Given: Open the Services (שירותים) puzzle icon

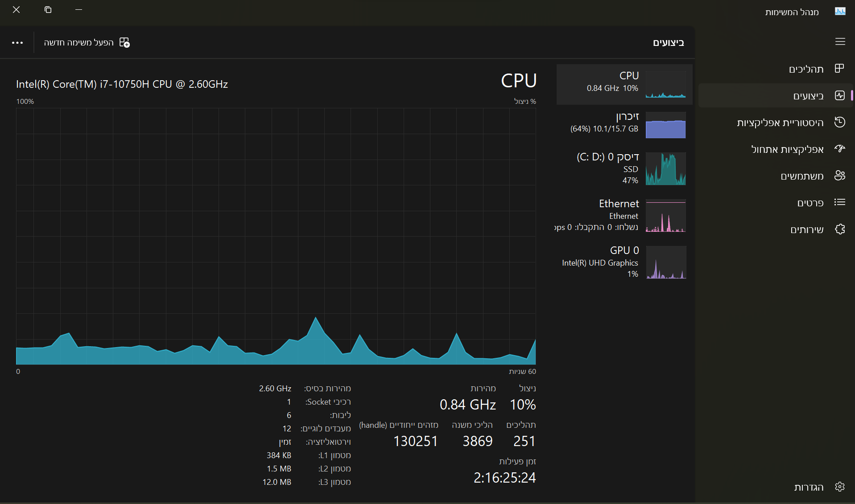Looking at the screenshot, I should (x=839, y=229).
